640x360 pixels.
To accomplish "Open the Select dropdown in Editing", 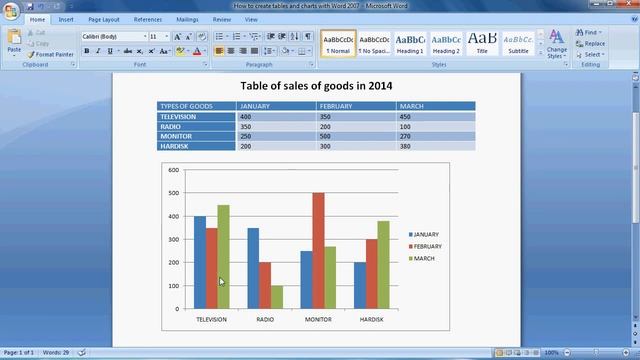I will click(591, 55).
